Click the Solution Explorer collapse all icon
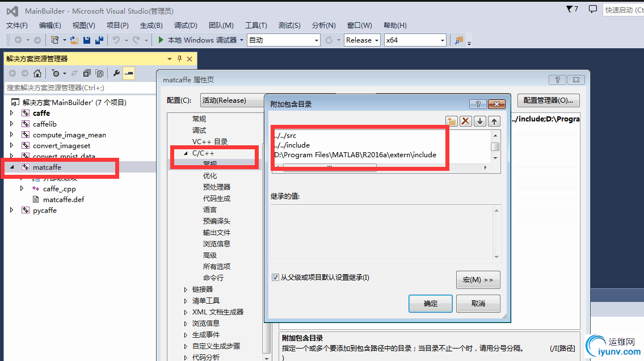The width and height of the screenshot is (644, 361). (87, 73)
